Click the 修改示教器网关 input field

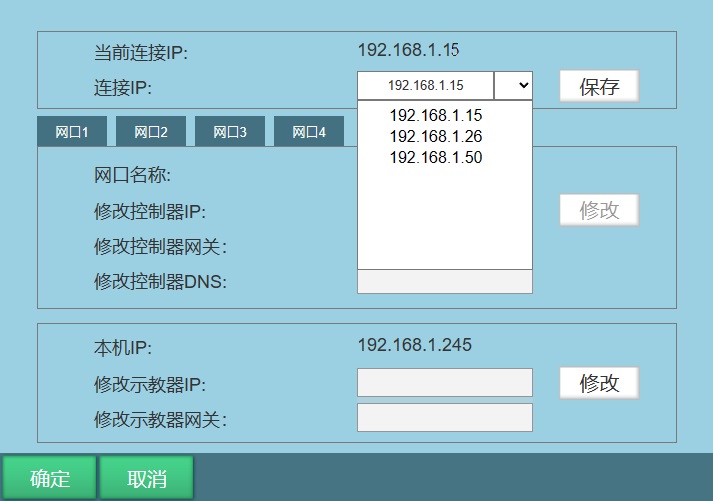(x=444, y=417)
